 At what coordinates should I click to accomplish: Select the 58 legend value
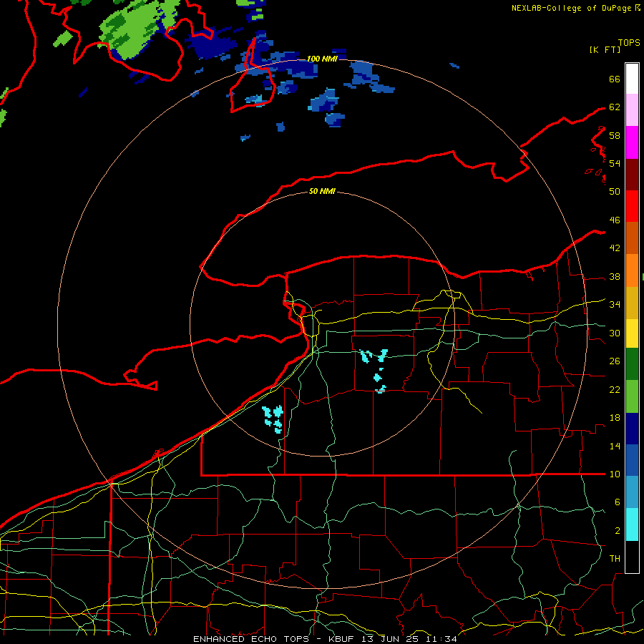coord(615,135)
